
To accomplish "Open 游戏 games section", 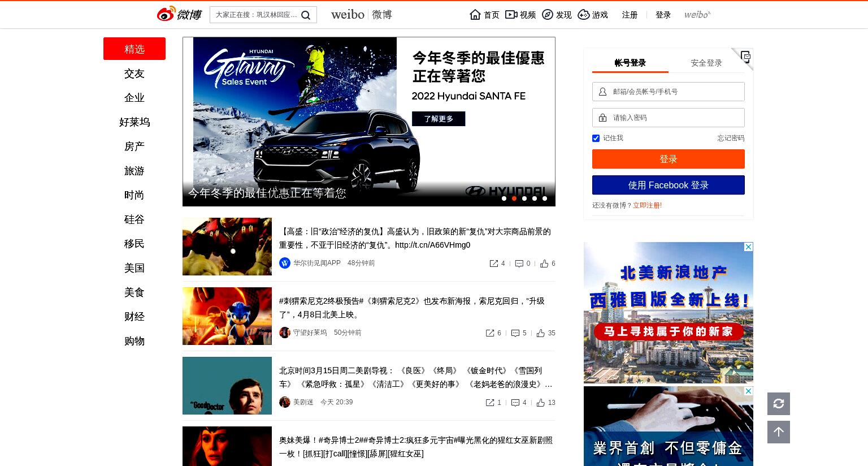I will point(593,15).
